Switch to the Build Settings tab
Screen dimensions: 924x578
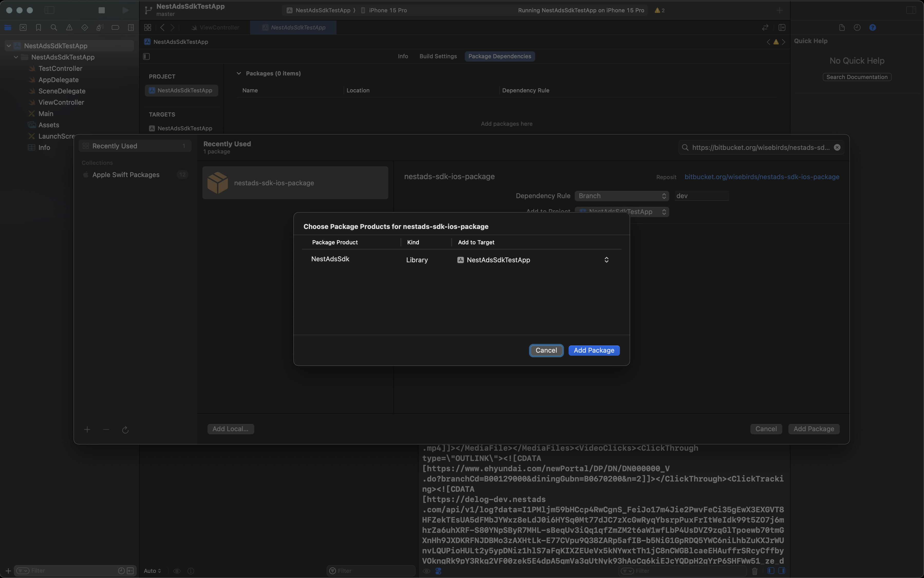[x=438, y=56]
